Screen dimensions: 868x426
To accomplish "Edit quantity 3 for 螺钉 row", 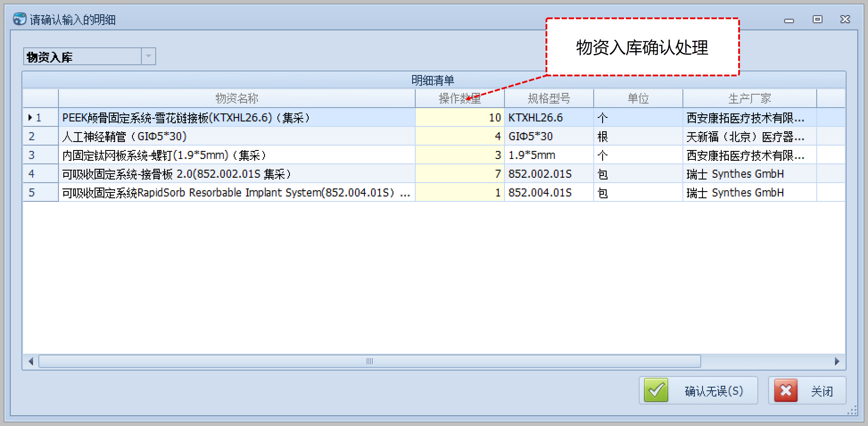I will pos(460,155).
